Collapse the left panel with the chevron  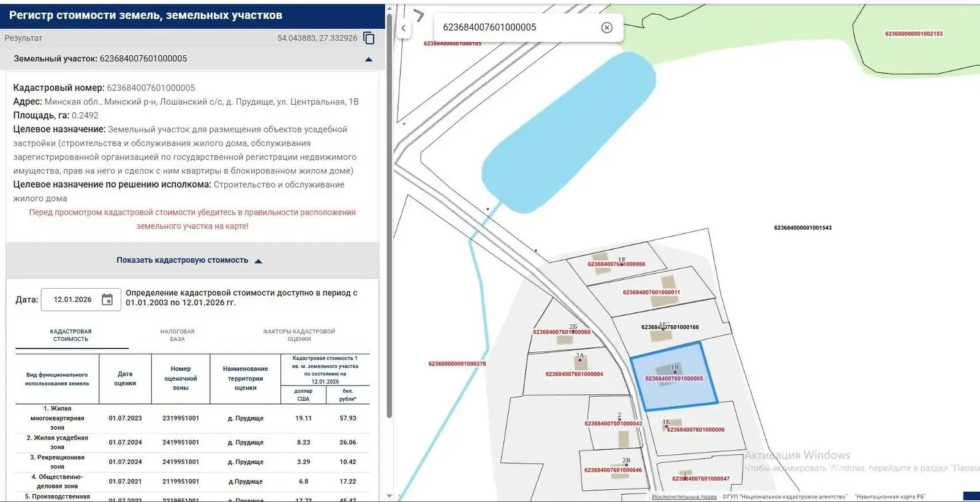click(403, 28)
